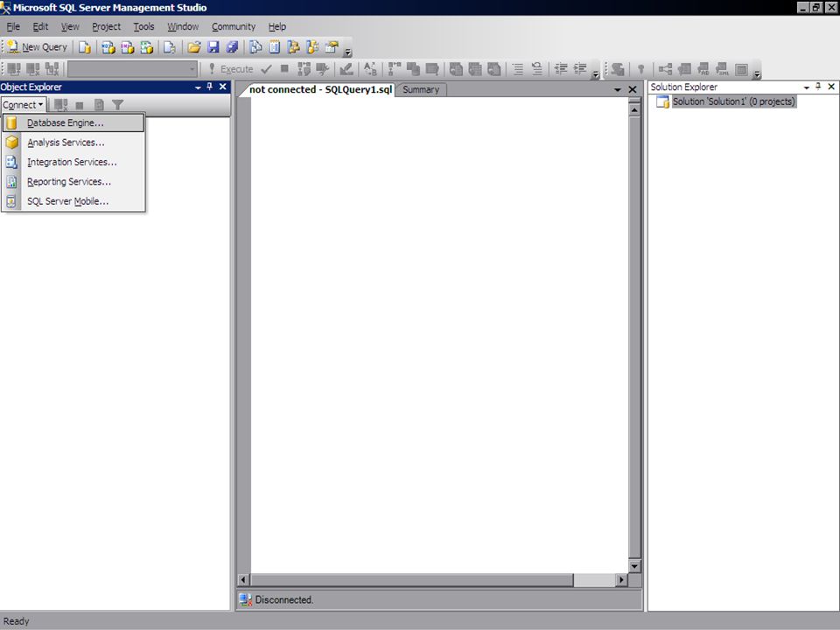Screen dimensions: 840x630
Task: Choose Reporting Services from the Connect menu
Action: (73, 182)
